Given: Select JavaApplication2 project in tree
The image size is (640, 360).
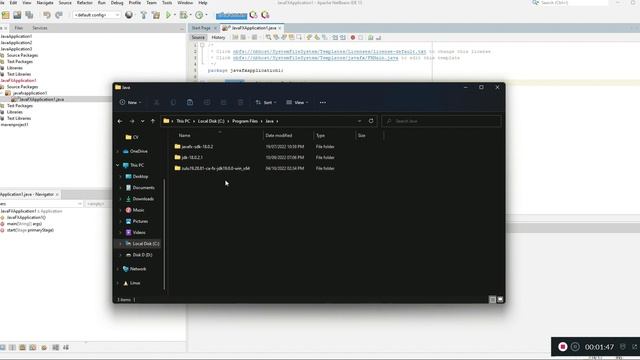Looking at the screenshot, I should (x=16, y=42).
